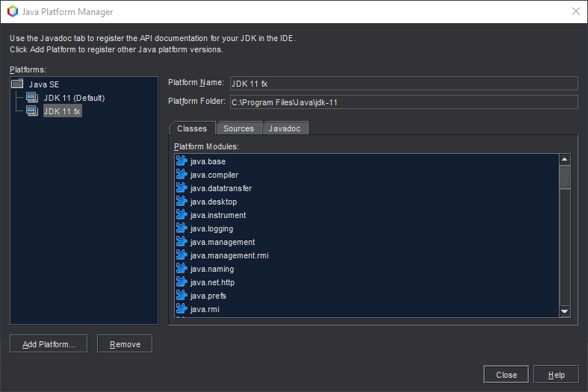Click the java.naming module icon
Viewport: 588px width, 392px height.
click(181, 269)
